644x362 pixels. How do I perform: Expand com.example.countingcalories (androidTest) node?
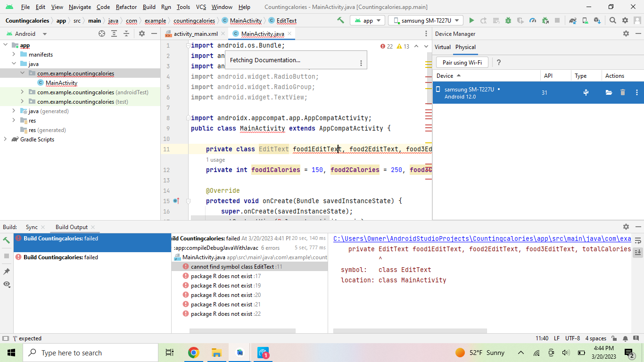[x=22, y=92]
